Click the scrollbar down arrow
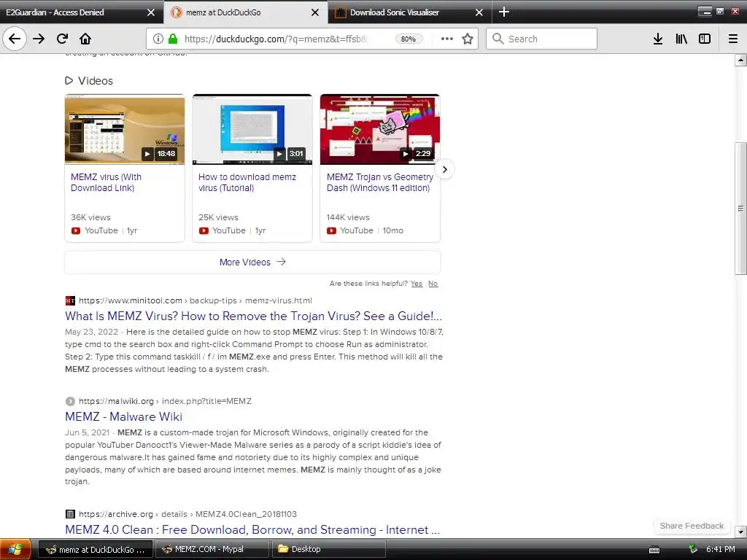Image resolution: width=747 pixels, height=560 pixels. coord(740,532)
